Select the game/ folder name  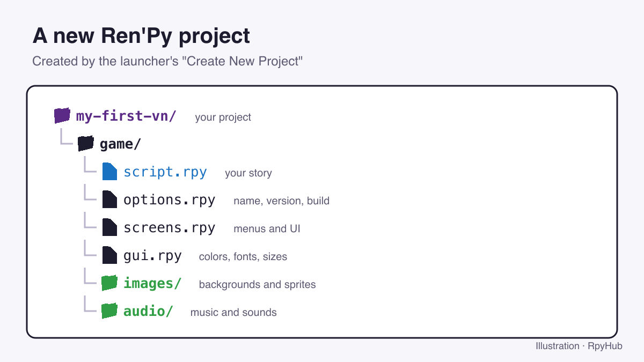tap(120, 144)
